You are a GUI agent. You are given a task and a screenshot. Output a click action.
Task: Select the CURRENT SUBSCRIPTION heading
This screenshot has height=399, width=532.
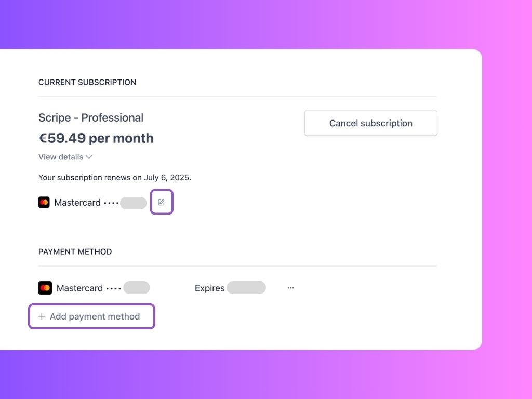pos(87,82)
